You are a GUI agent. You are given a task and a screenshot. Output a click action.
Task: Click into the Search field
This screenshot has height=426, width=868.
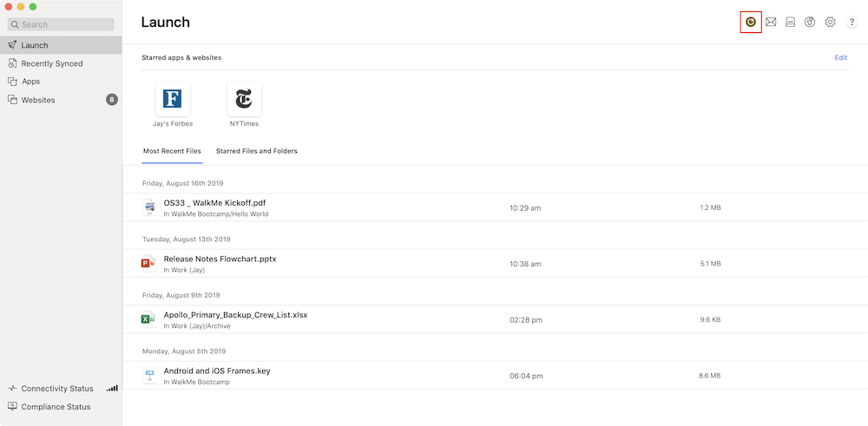[x=61, y=24]
